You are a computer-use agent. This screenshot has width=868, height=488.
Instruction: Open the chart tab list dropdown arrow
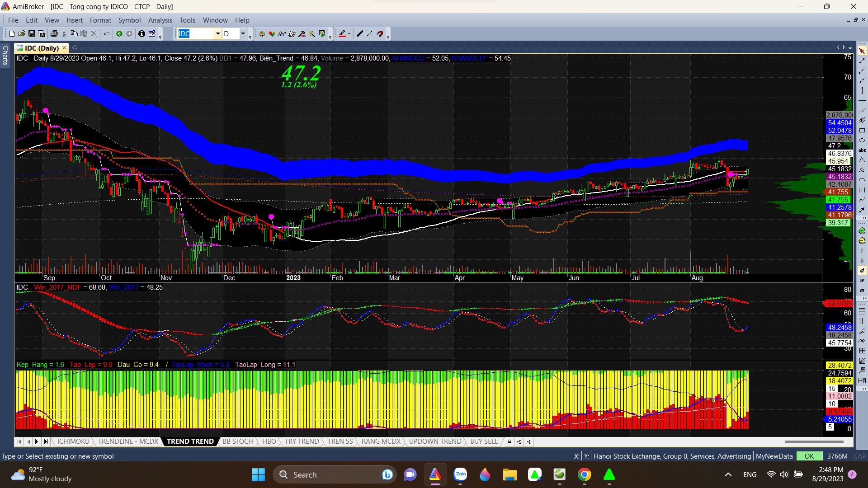click(850, 47)
